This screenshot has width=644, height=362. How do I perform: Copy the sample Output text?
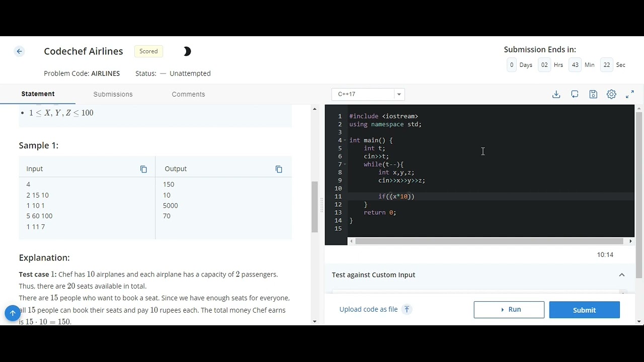coord(279,169)
